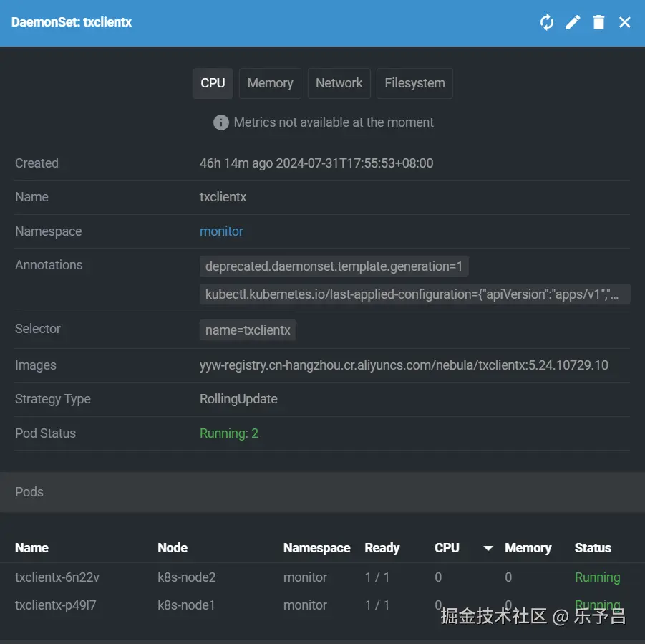Sort pods by Name column
Image resolution: width=645 pixels, height=644 pixels.
(x=31, y=548)
